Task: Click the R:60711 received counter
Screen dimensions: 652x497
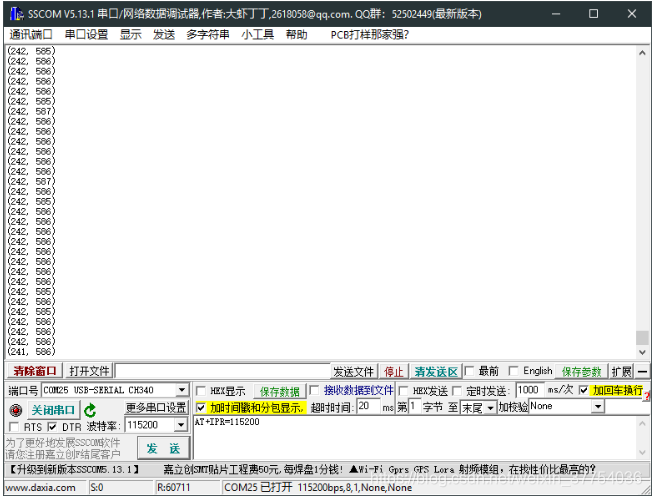Action: tap(173, 487)
